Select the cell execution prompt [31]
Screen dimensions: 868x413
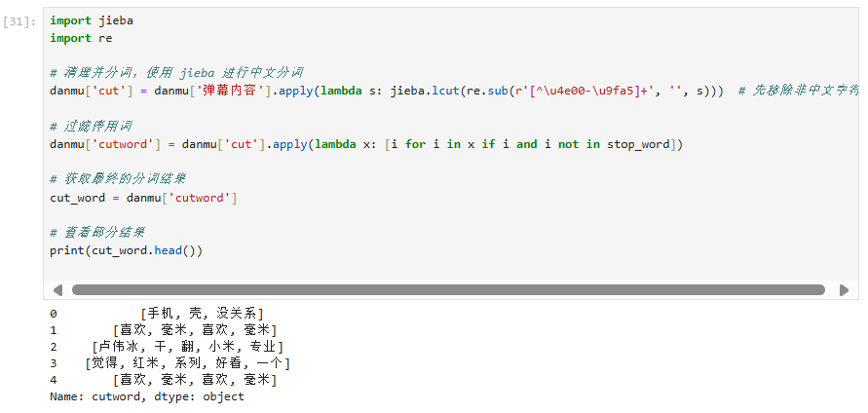20,20
